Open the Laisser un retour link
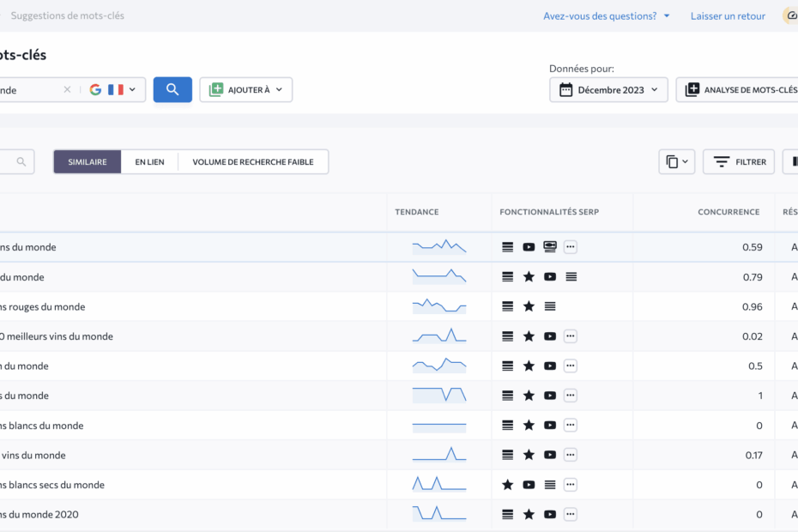The width and height of the screenshot is (798, 532). 728,16
